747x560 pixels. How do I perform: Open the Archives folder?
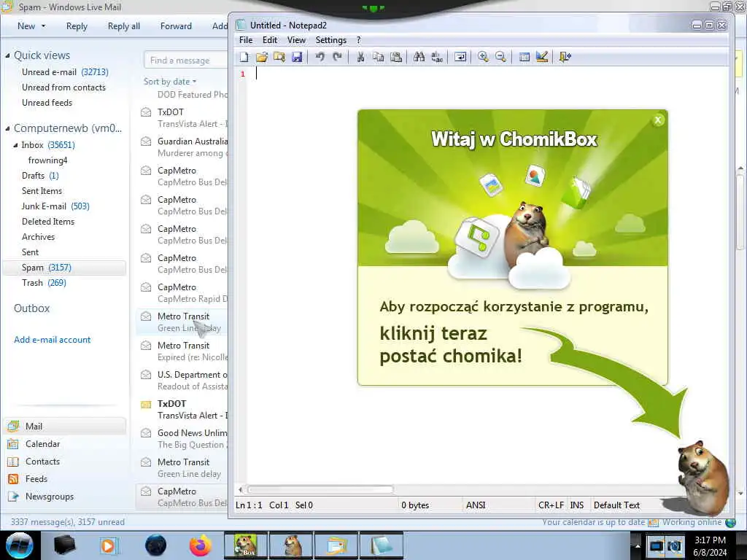click(38, 237)
